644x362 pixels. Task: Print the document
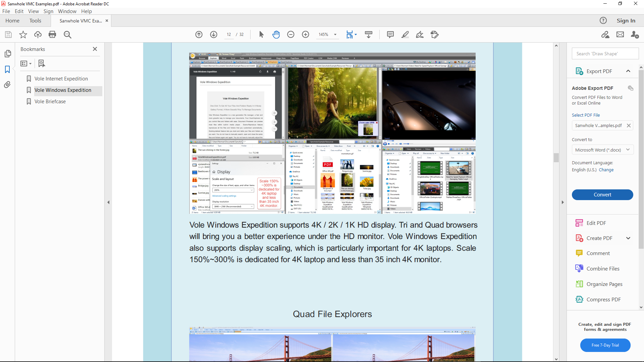tap(52, 35)
